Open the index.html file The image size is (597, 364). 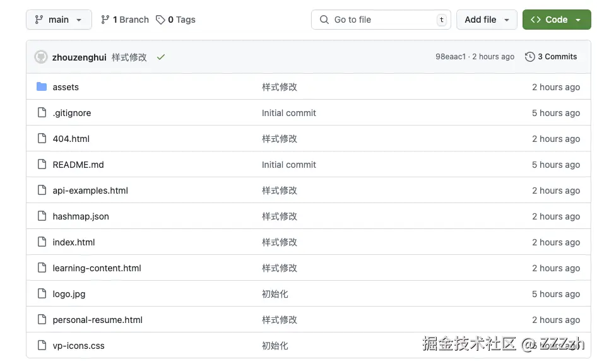point(73,242)
